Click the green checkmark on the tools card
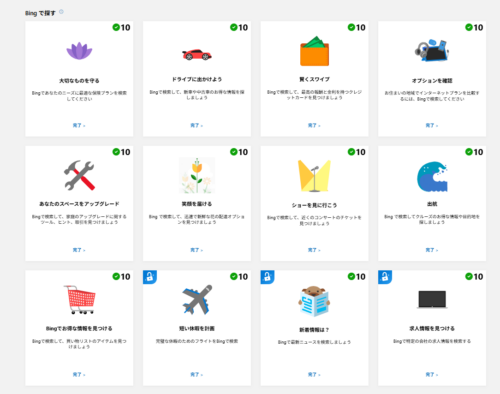The width and height of the screenshot is (500, 394). point(116,152)
